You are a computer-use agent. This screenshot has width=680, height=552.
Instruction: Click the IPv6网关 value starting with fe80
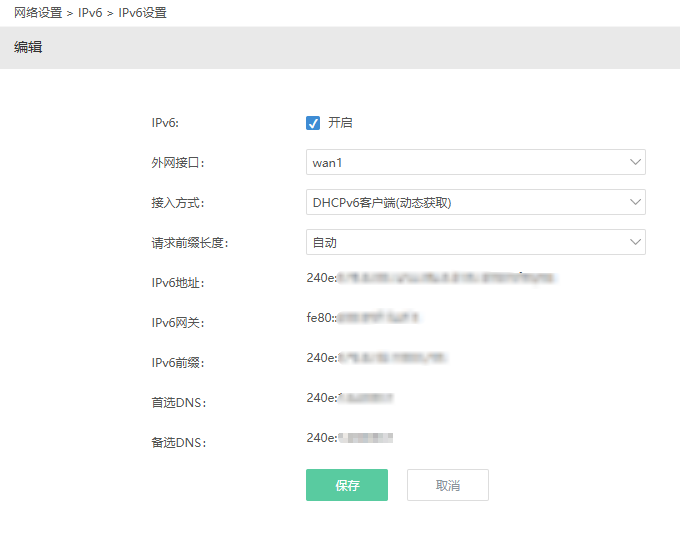[x=363, y=318]
